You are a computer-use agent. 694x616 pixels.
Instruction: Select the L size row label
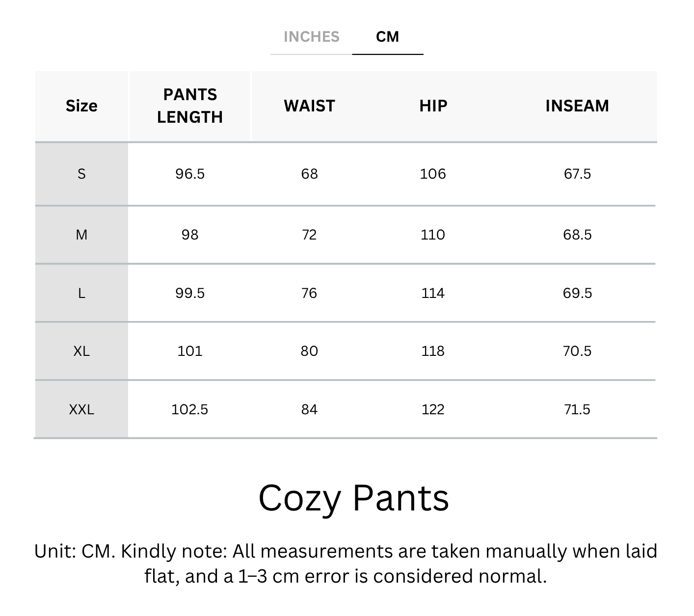click(x=81, y=293)
